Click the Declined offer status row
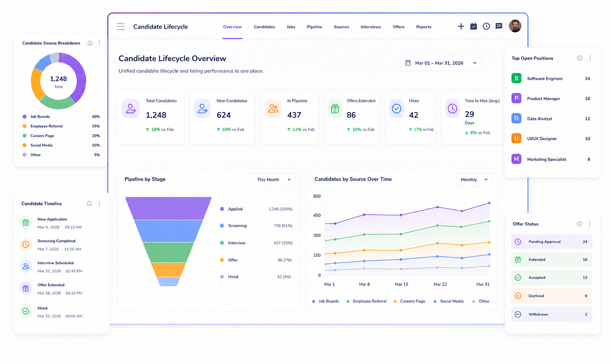 click(552, 296)
